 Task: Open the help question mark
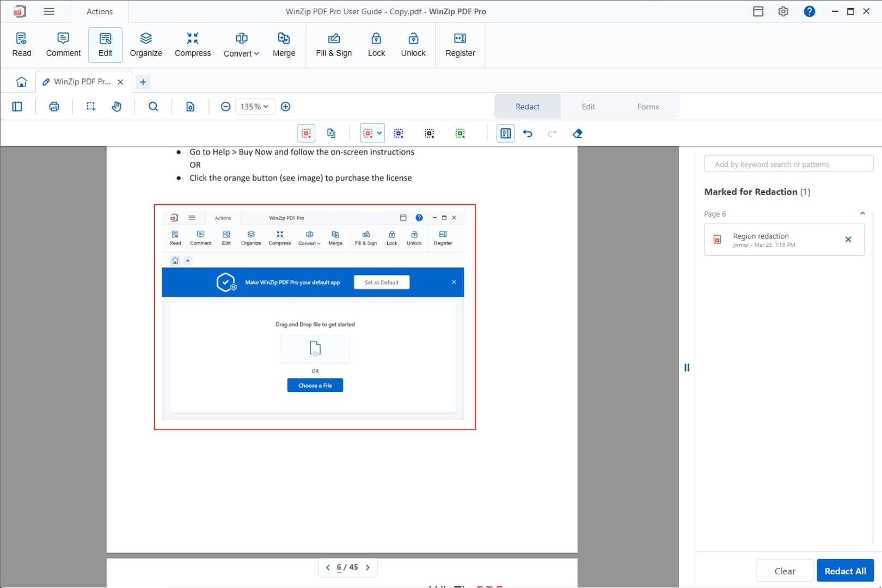click(x=809, y=11)
